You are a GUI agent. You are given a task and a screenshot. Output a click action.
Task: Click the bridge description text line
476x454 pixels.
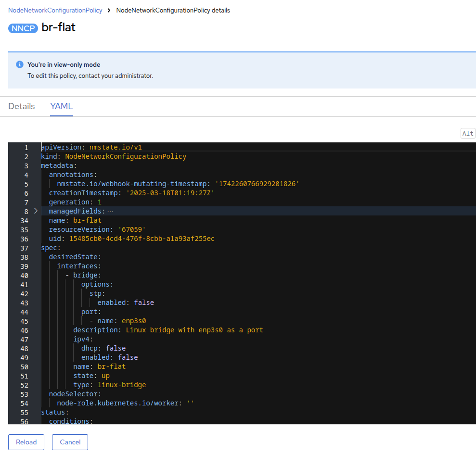pos(194,330)
